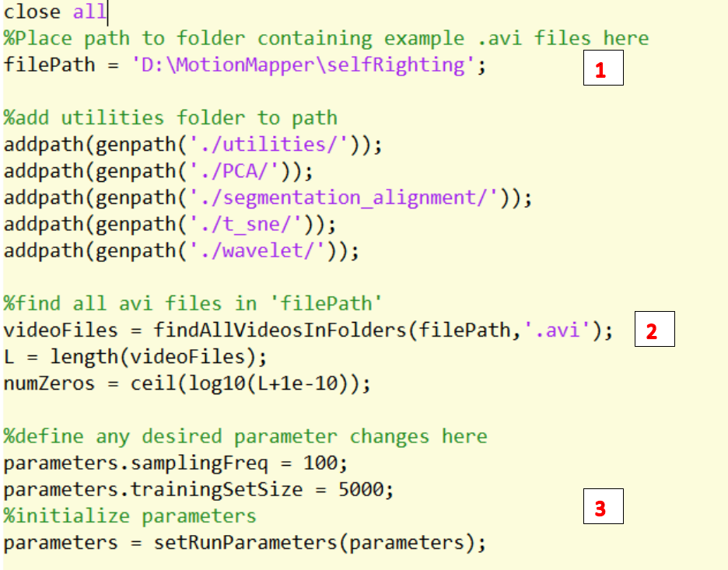The width and height of the screenshot is (728, 570).
Task: Click the setRunParameters(parameters) call
Action: coord(320,542)
